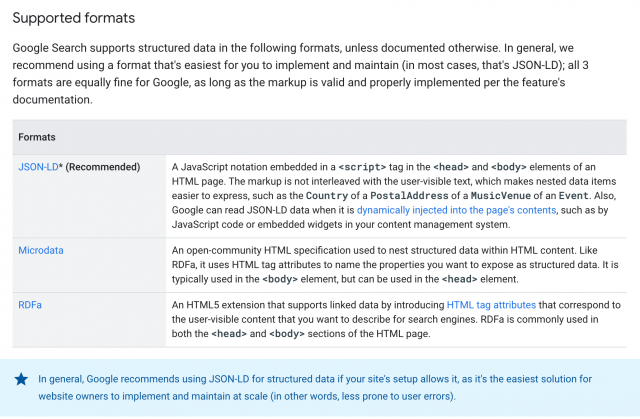Visit the "HTML tag attributes" link
Screen dimensions: 640x419
point(492,304)
